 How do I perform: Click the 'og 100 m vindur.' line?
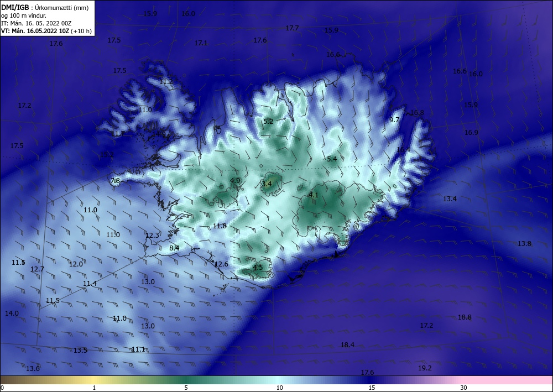coord(24,15)
